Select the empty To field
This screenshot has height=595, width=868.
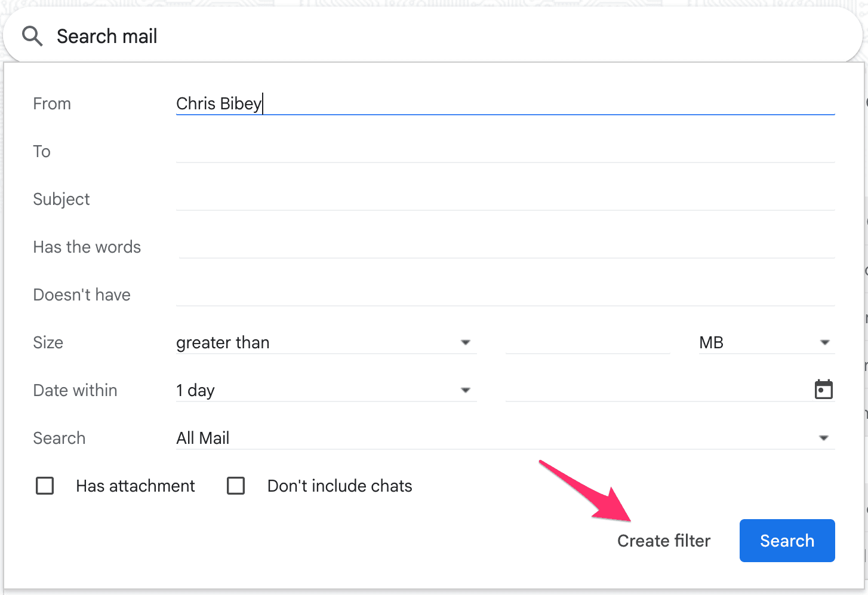(x=505, y=151)
